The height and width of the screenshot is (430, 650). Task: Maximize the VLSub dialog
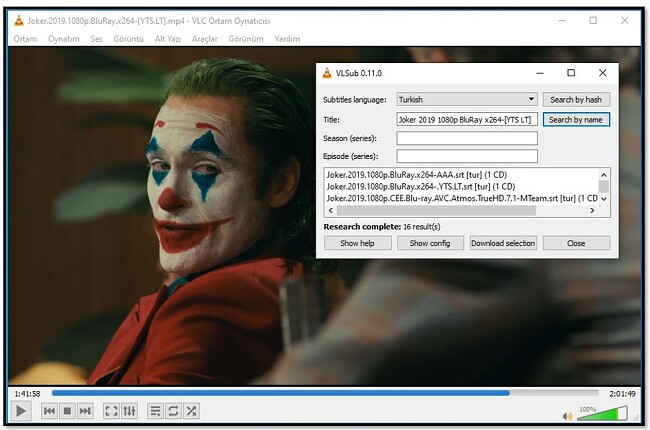tap(571, 73)
